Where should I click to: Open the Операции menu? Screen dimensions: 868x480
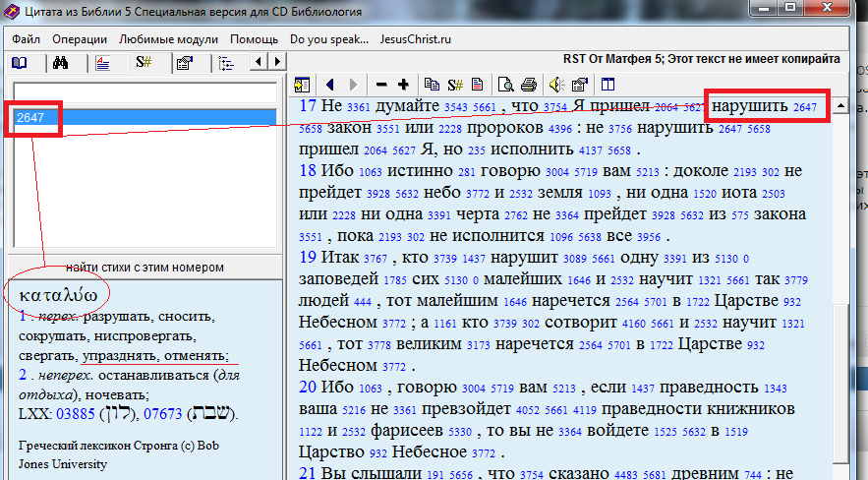pyautogui.click(x=79, y=39)
